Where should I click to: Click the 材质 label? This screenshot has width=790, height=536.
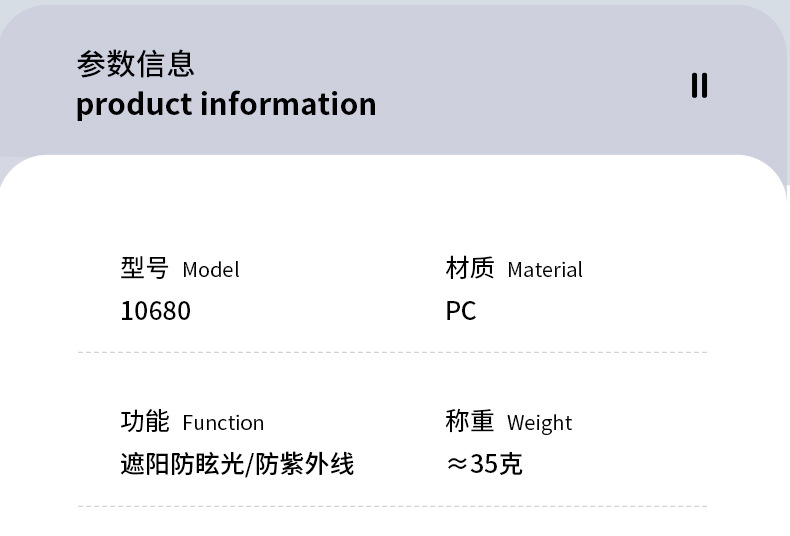(x=470, y=268)
